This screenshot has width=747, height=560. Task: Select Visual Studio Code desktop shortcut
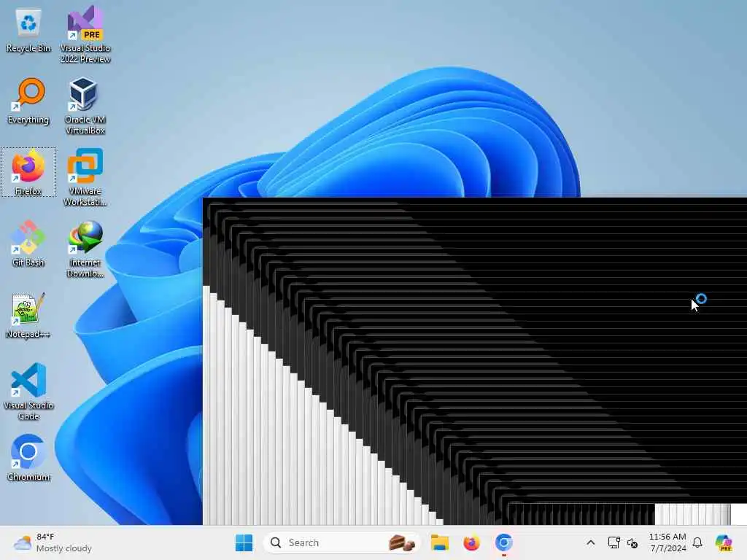point(28,392)
